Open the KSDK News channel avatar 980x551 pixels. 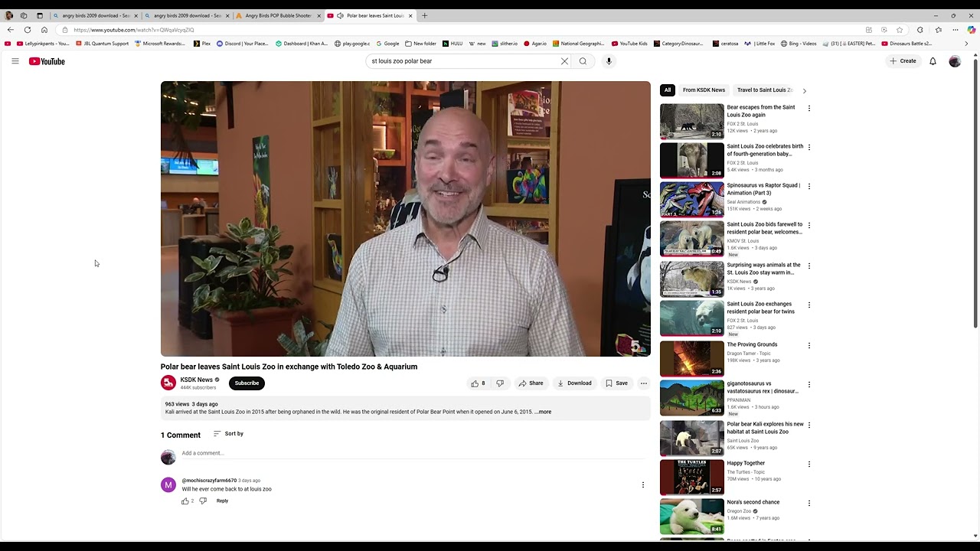(168, 383)
